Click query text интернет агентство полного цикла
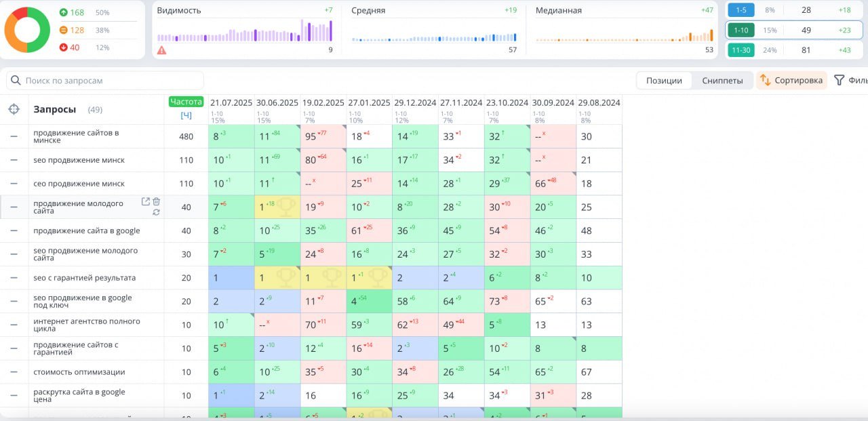Screen dimensions: 868x421 [x=87, y=325]
